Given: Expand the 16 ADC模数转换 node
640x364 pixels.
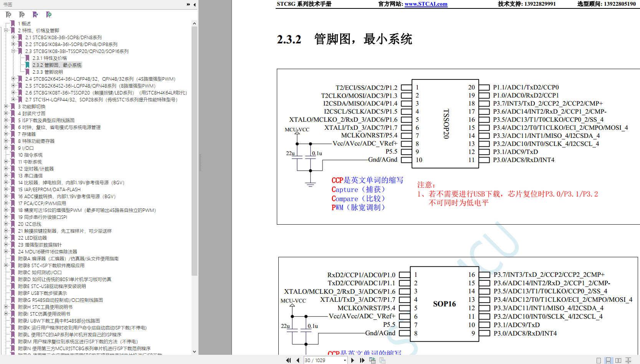Looking at the screenshot, I should pos(6,196).
